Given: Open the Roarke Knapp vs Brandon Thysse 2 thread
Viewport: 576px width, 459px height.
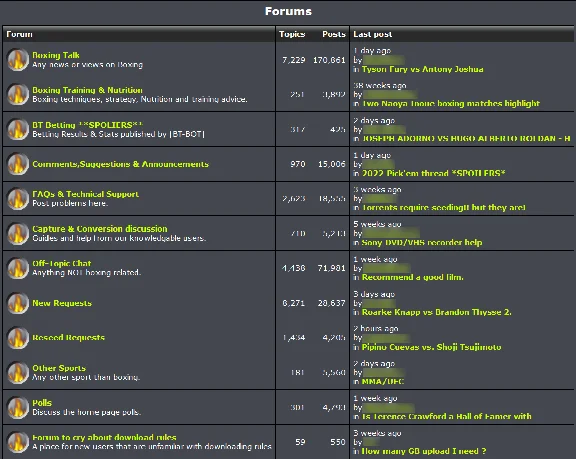Looking at the screenshot, I should (436, 312).
